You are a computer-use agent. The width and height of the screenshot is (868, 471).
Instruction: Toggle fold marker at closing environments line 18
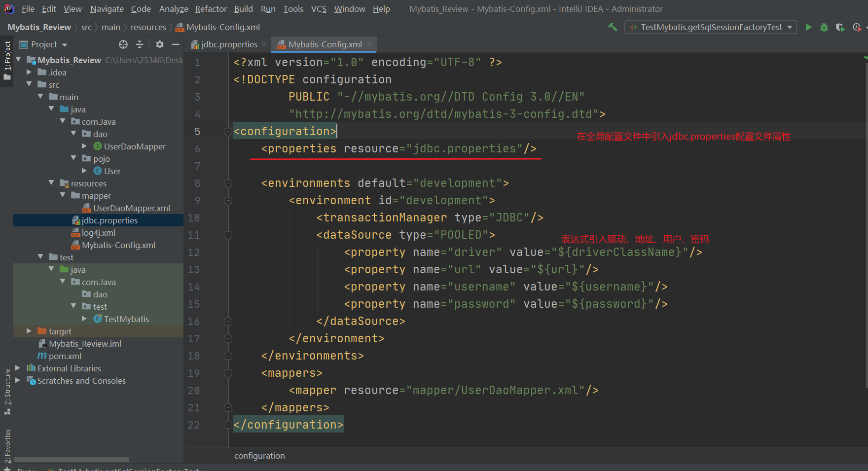tap(228, 356)
